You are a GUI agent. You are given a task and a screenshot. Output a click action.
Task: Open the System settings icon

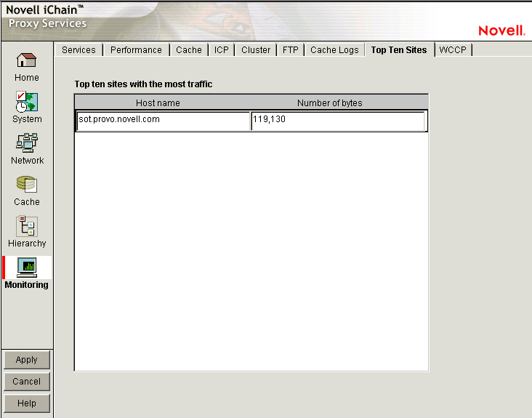coord(26,102)
